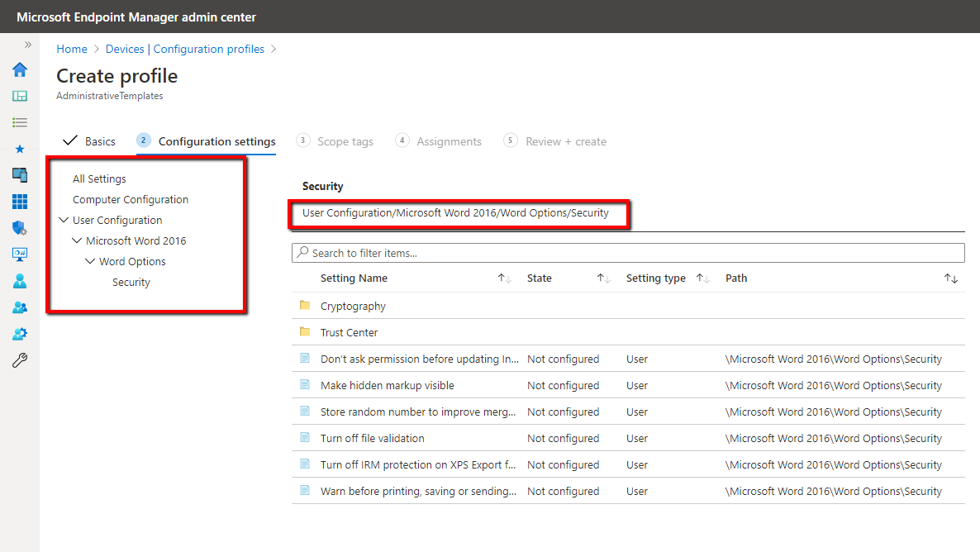Expand the left navigation sidebar
Image resolution: width=980 pixels, height=552 pixels.
click(x=27, y=45)
